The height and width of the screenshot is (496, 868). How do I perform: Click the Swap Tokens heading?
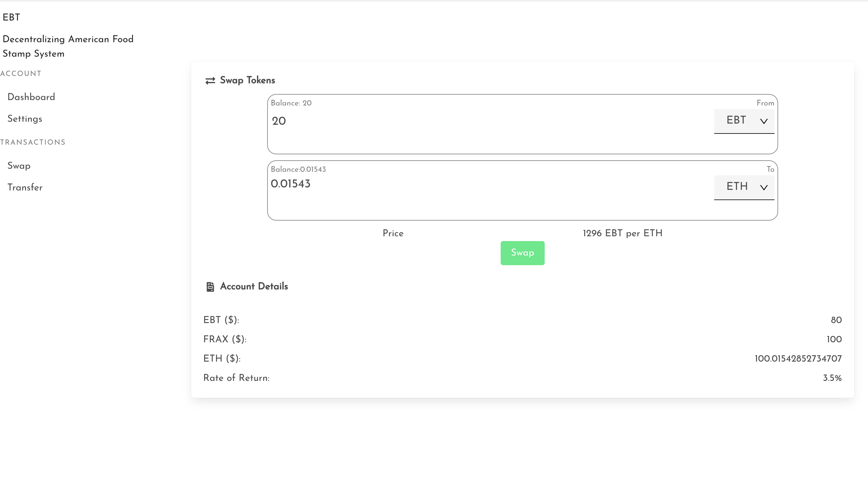point(248,80)
